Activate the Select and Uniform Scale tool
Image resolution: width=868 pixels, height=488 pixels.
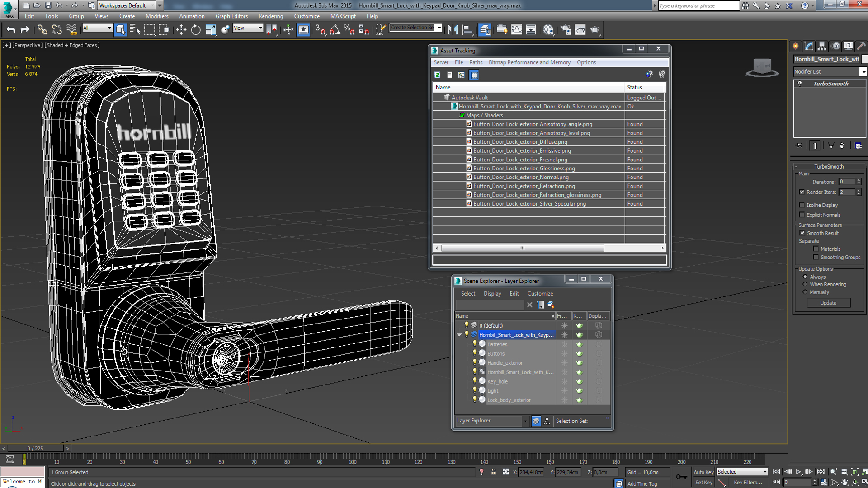(x=211, y=30)
